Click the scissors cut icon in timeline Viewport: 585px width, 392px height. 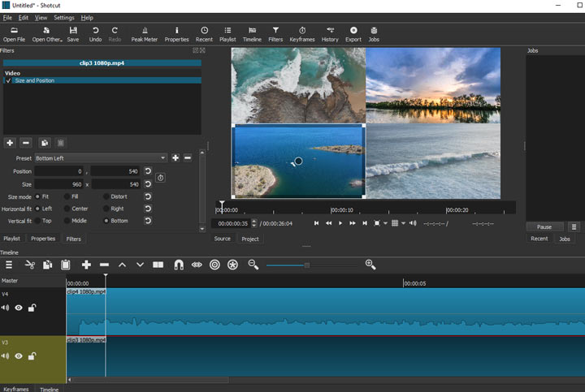[x=30, y=265]
